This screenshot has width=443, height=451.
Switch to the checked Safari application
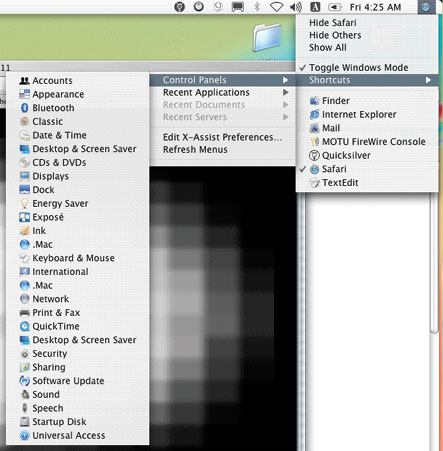click(x=367, y=169)
